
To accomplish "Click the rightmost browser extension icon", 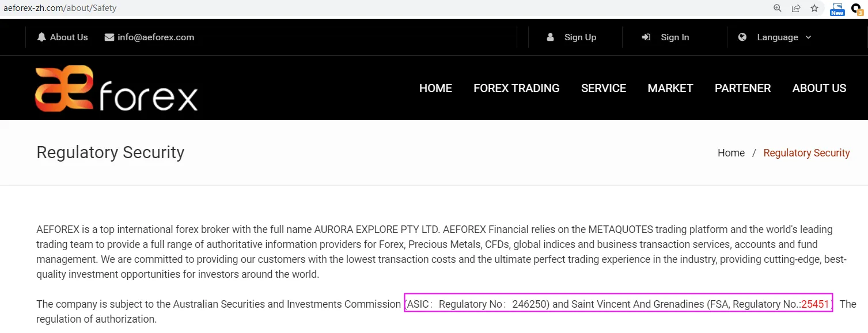I will coord(857,9).
